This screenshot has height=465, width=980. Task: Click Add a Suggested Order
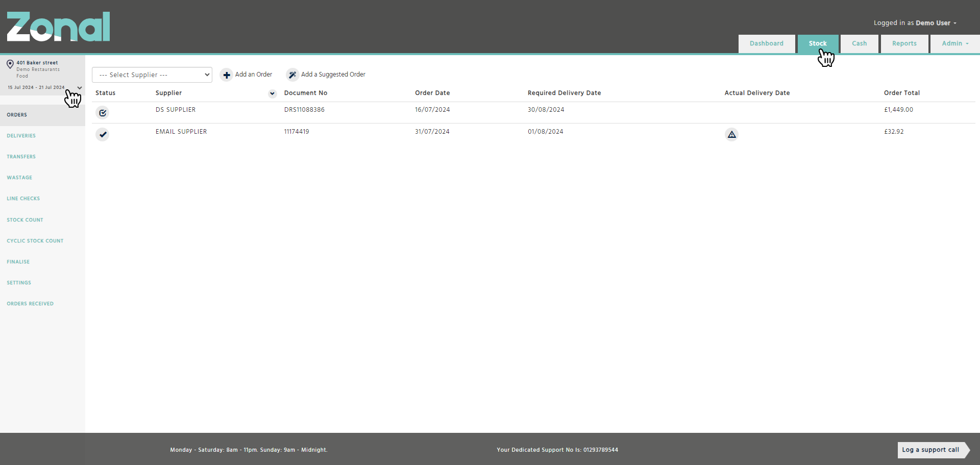click(333, 75)
